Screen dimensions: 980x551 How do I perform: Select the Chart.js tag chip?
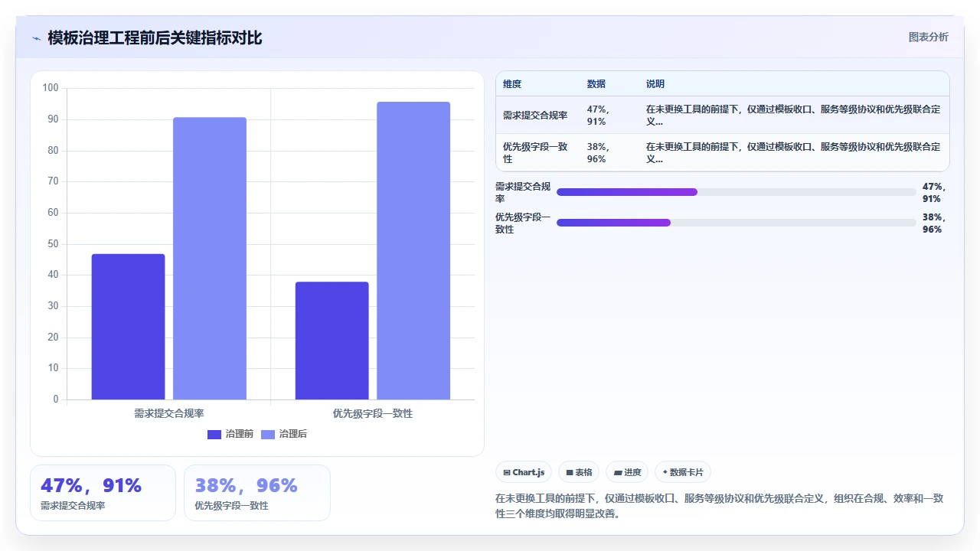524,472
